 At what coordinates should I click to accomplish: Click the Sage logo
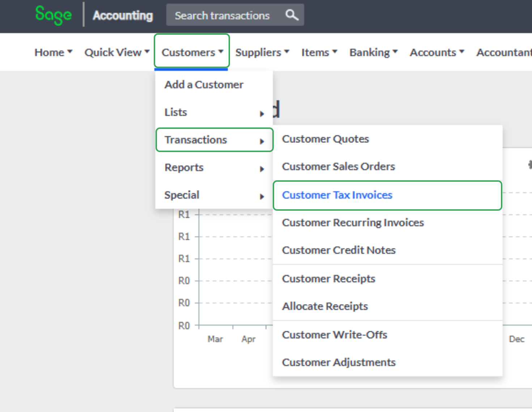tap(54, 15)
